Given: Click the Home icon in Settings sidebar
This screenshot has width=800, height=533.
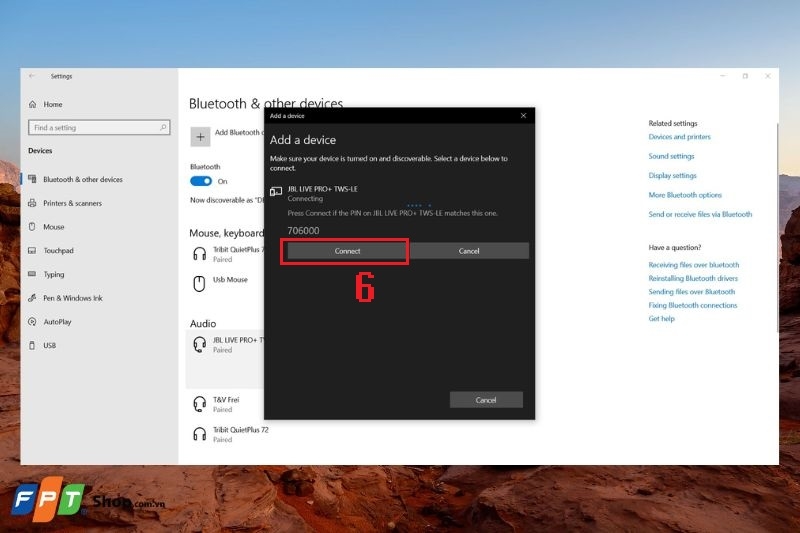Looking at the screenshot, I should 33,104.
